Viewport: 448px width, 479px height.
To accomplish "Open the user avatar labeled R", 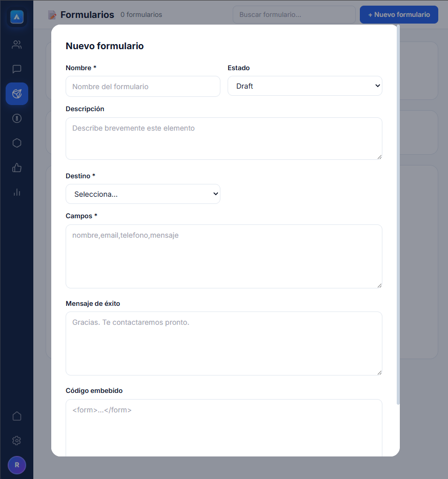I will point(17,465).
